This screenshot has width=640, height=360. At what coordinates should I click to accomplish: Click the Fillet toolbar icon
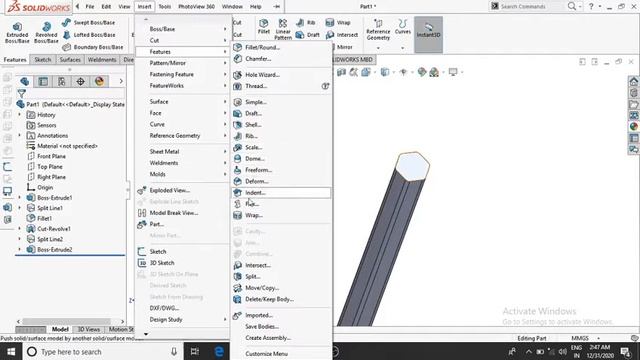[x=264, y=27]
